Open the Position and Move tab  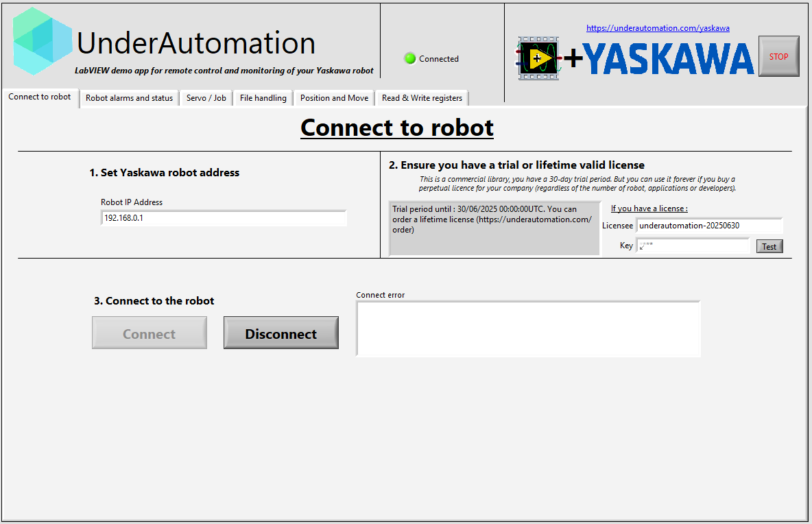coord(334,98)
